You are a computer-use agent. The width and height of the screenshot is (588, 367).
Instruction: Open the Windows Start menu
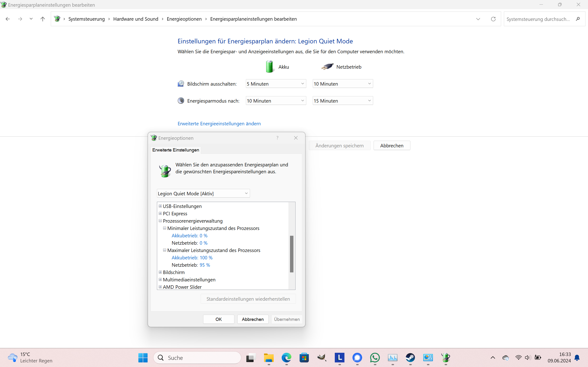(x=143, y=358)
